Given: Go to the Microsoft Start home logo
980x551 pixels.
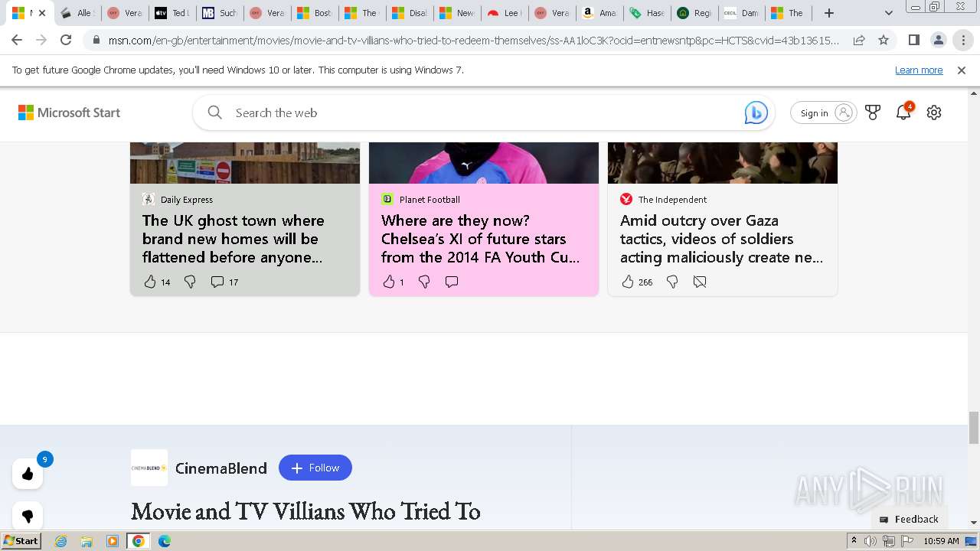Looking at the screenshot, I should 69,112.
